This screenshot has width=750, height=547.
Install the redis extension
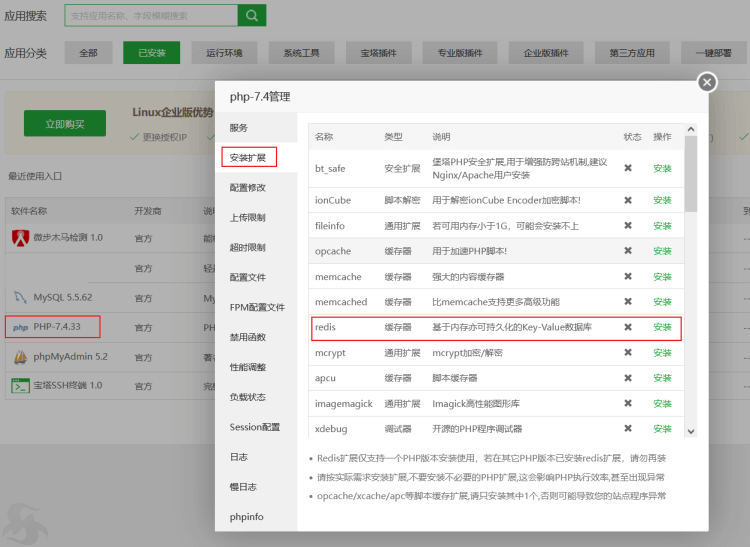(x=662, y=327)
